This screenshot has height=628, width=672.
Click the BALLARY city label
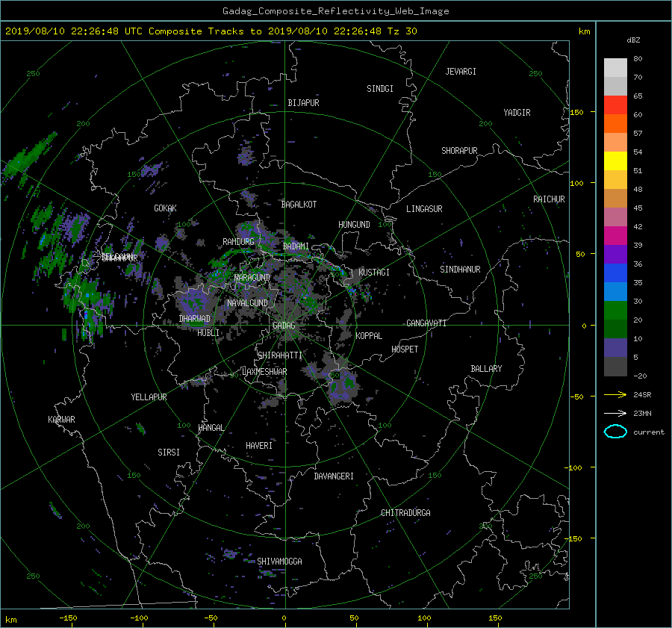coord(486,369)
